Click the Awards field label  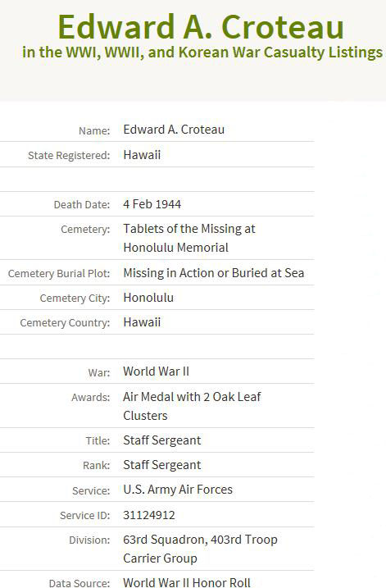click(x=91, y=398)
